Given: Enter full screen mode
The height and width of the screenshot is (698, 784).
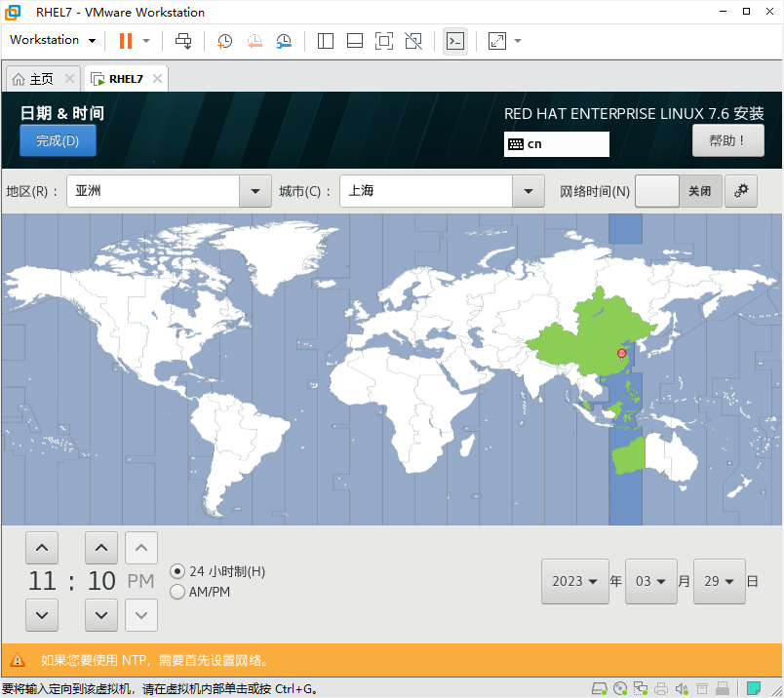Looking at the screenshot, I should (x=384, y=41).
